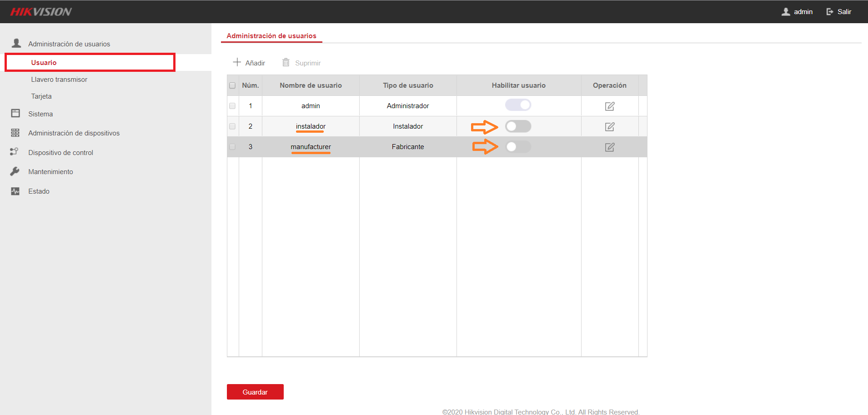
Task: Collapse Administración de usuarios sidebar group
Action: (69, 44)
